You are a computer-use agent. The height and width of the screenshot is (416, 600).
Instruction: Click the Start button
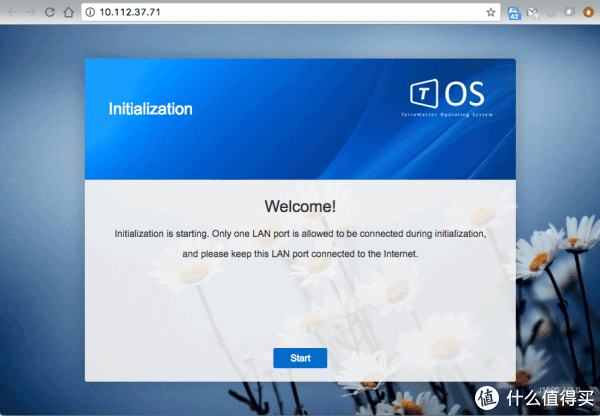(300, 358)
